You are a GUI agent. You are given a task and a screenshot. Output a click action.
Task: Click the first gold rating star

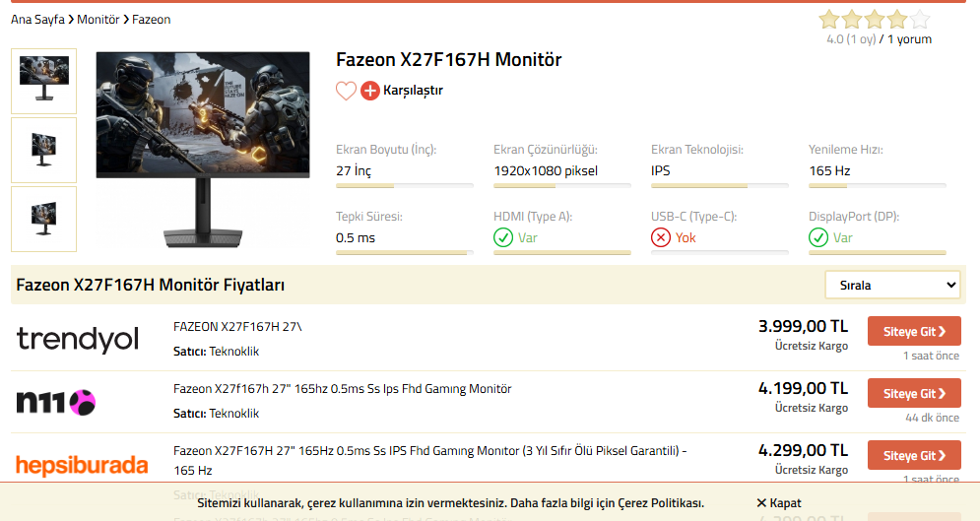click(x=828, y=19)
